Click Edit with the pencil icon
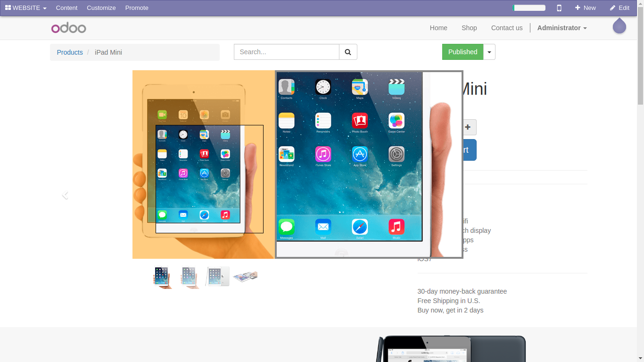 [619, 8]
